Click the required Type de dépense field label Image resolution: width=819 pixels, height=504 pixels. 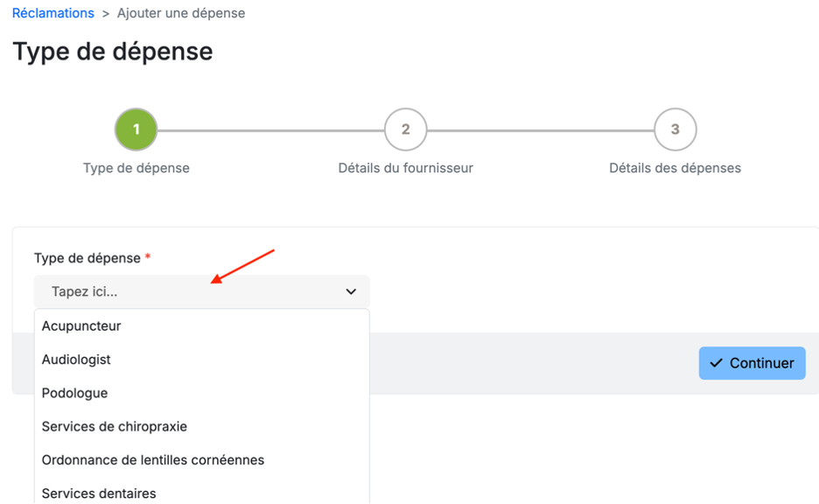coord(87,258)
